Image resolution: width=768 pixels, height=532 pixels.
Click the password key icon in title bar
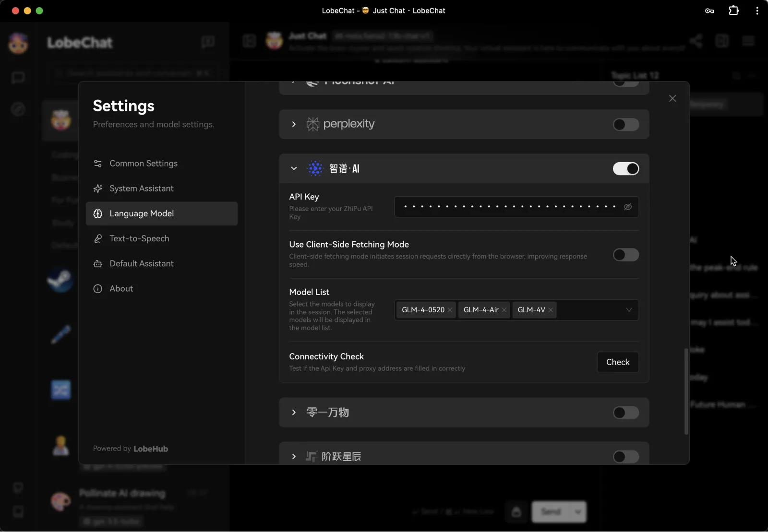(x=709, y=11)
